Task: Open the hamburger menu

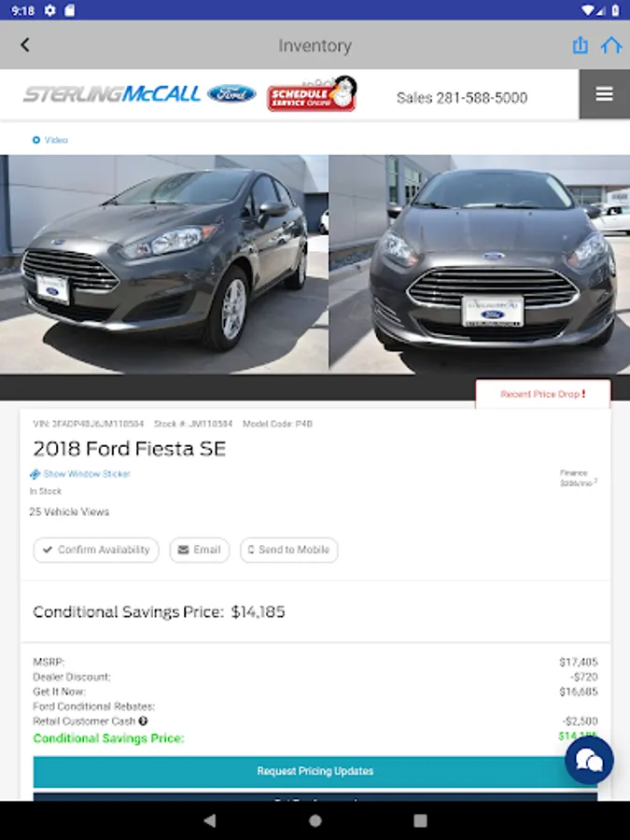Action: click(x=604, y=94)
